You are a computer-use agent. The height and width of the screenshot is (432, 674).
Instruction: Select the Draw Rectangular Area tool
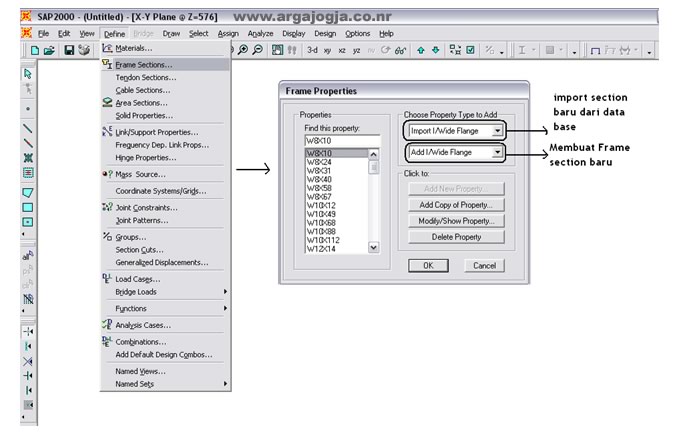28,208
